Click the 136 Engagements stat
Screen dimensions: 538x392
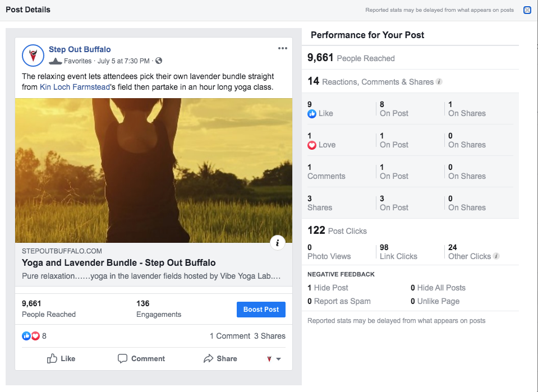pyautogui.click(x=159, y=308)
